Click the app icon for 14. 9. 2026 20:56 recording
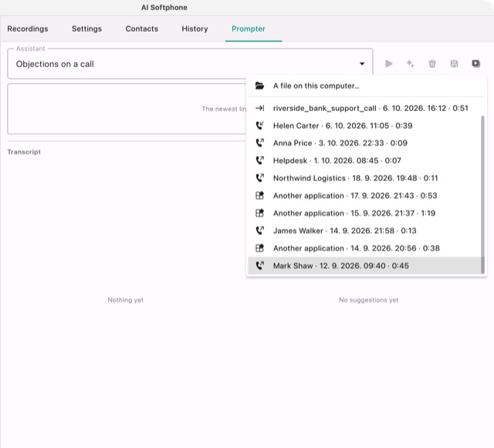Viewport: 494px width, 448px height. pyautogui.click(x=259, y=248)
